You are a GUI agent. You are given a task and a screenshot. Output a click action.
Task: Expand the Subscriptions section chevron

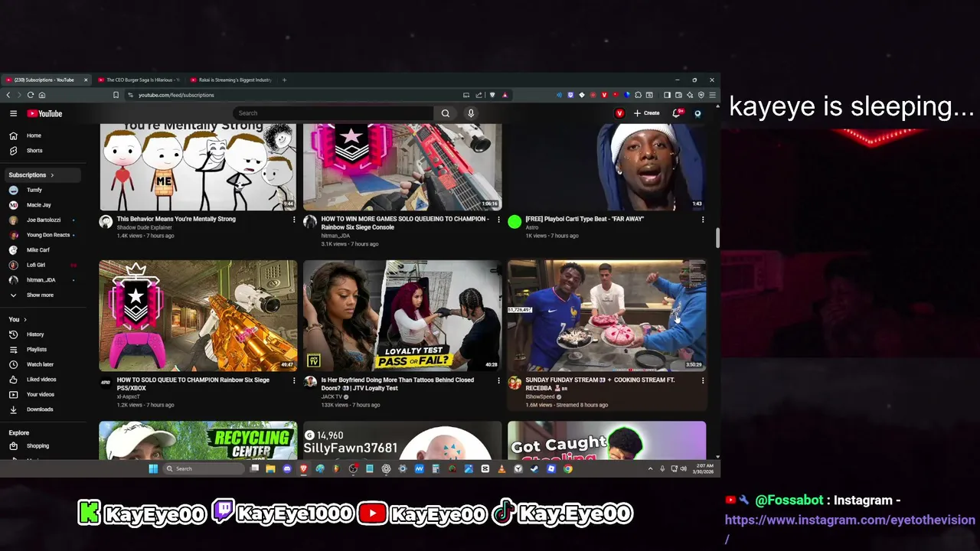pyautogui.click(x=52, y=175)
